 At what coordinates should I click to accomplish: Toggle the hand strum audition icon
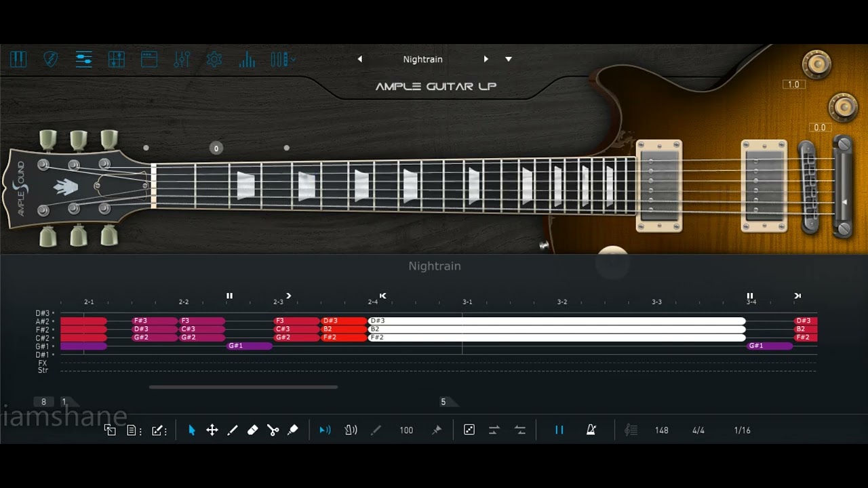click(351, 430)
